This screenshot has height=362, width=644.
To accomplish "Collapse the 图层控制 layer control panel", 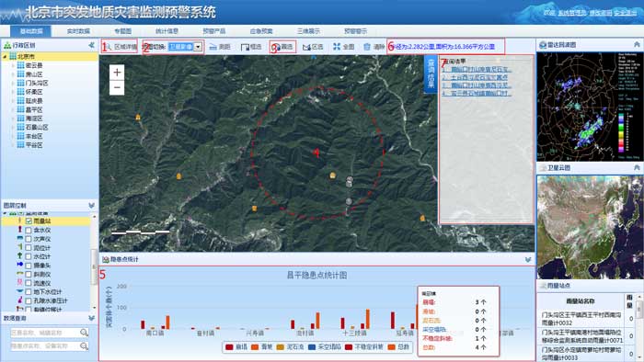I will 92,206.
